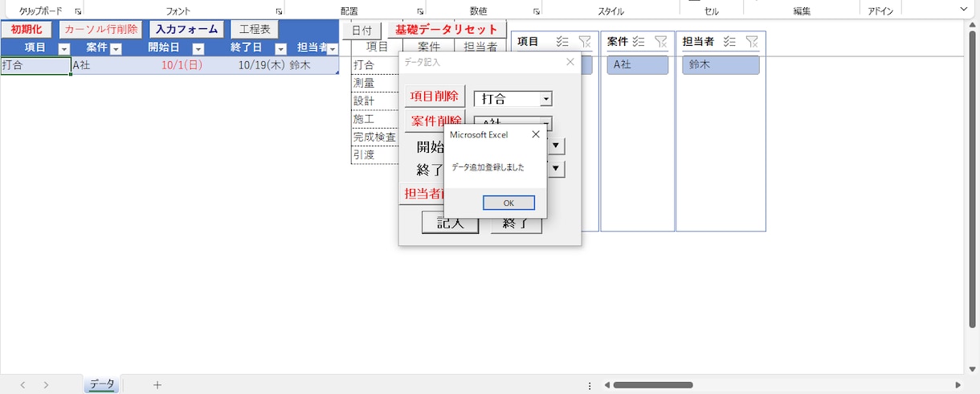Open the 開始 date dropdown arrow
Screen dimensions: 980x394
pyautogui.click(x=556, y=146)
